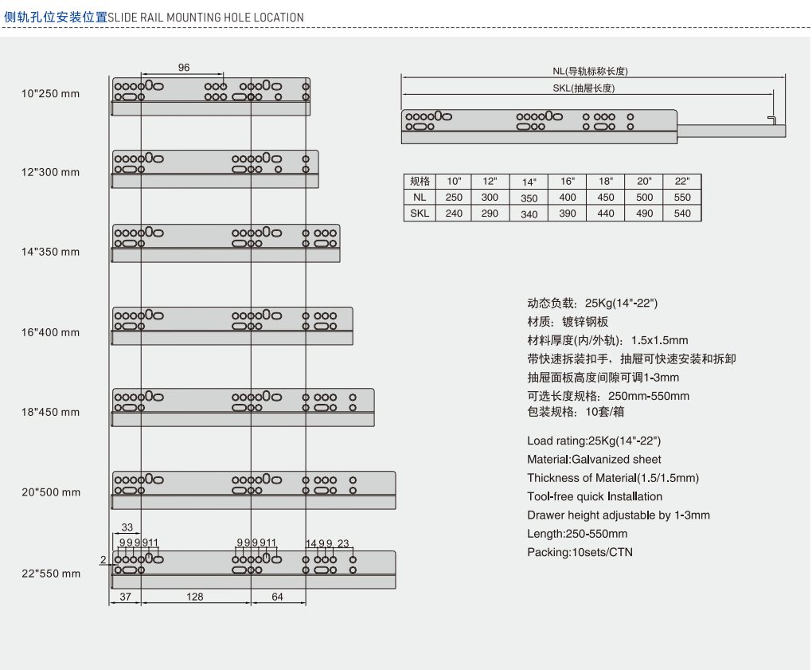Expand the SKL row of the table
The height and width of the screenshot is (670, 812).
pyautogui.click(x=420, y=213)
